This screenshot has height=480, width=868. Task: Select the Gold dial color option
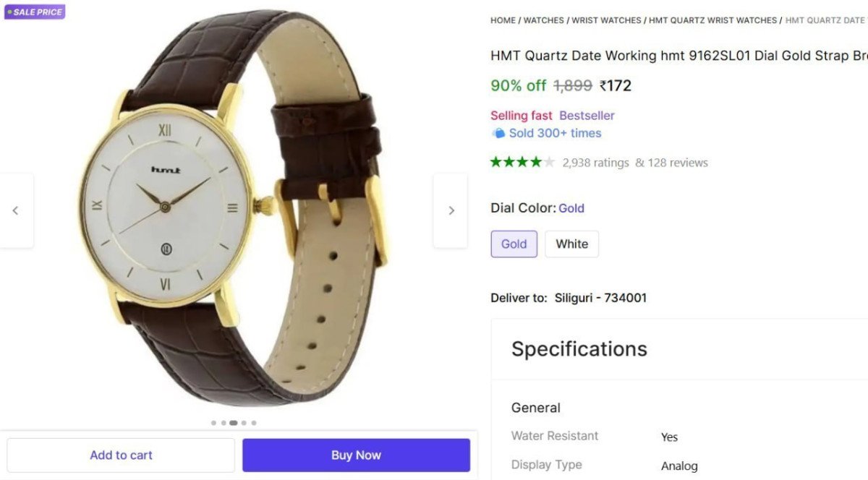(514, 244)
